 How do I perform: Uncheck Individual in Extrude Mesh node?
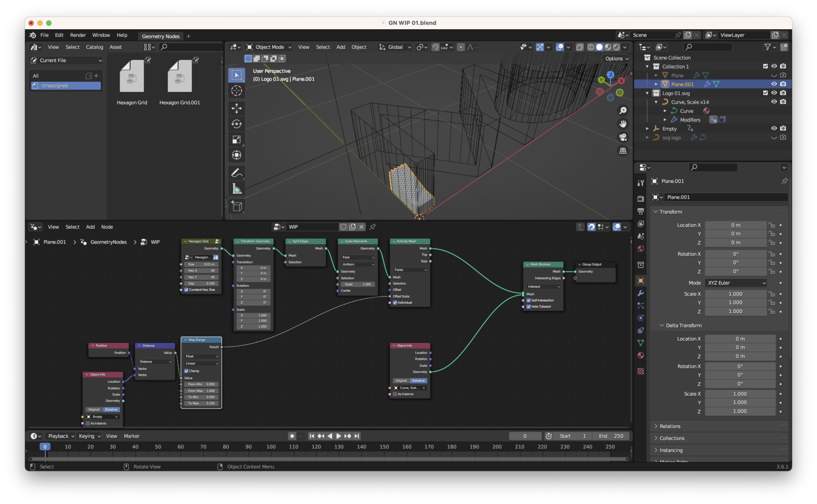coord(395,303)
